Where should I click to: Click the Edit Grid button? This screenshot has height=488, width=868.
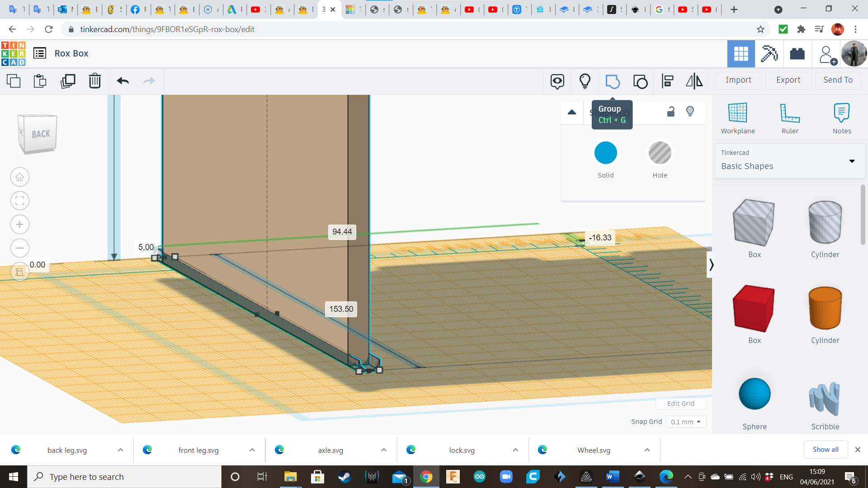coord(680,404)
